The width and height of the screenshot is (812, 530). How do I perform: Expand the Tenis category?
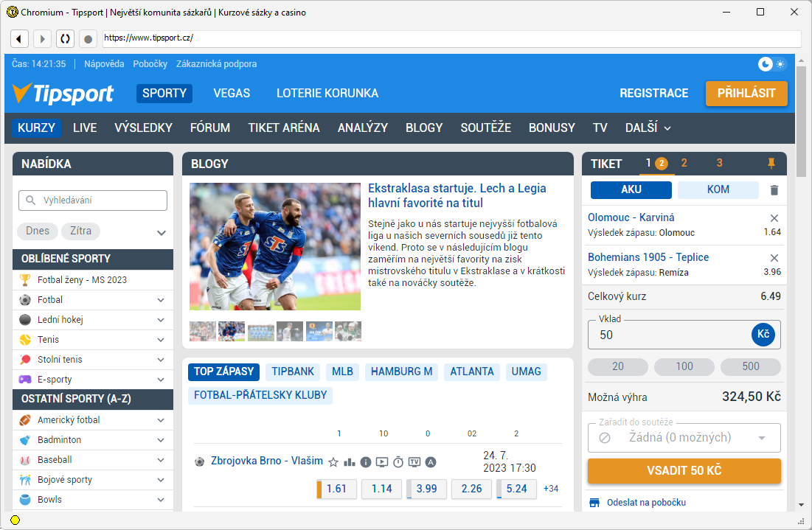[161, 340]
